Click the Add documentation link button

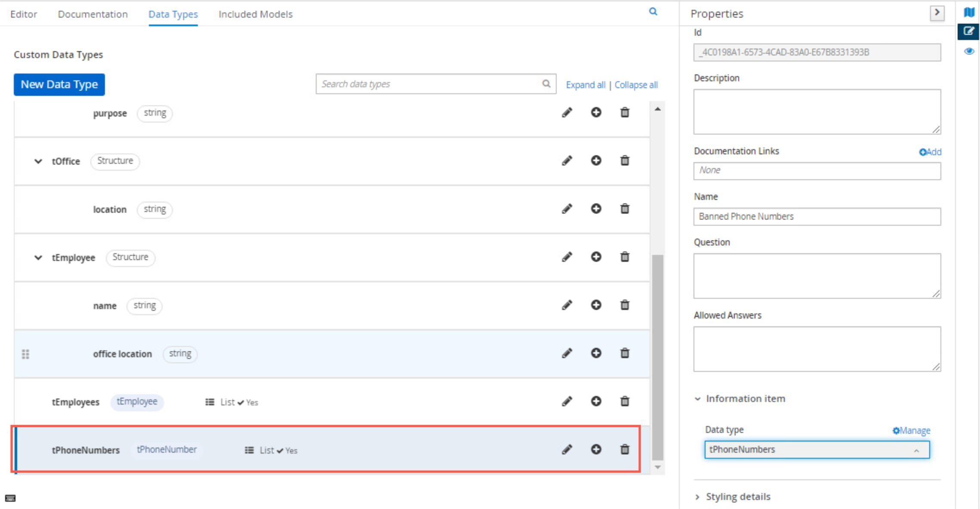(x=931, y=151)
